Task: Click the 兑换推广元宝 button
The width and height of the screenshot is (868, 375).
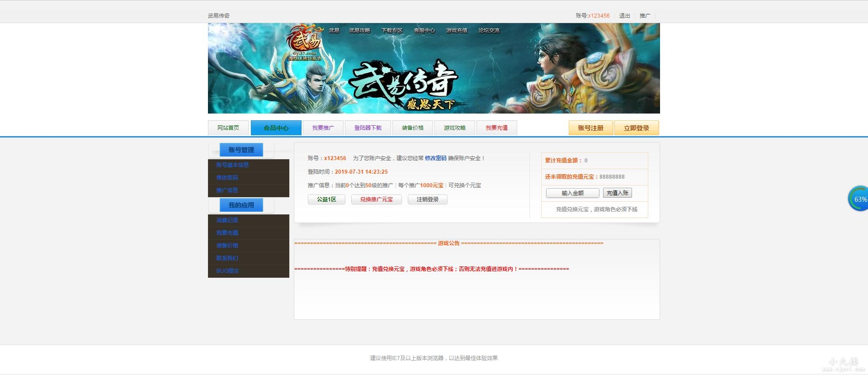Action: (376, 199)
